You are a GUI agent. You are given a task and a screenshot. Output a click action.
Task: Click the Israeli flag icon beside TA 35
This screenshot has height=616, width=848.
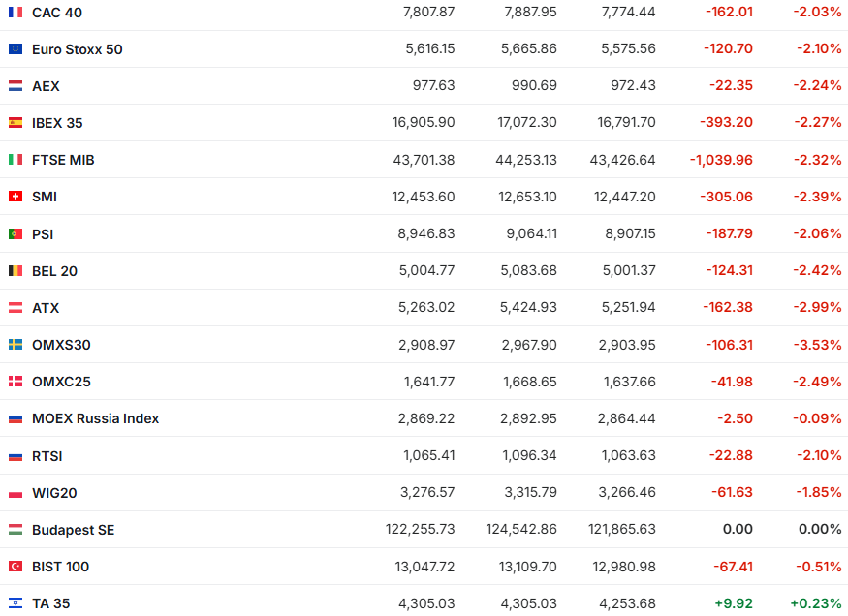tap(16, 603)
